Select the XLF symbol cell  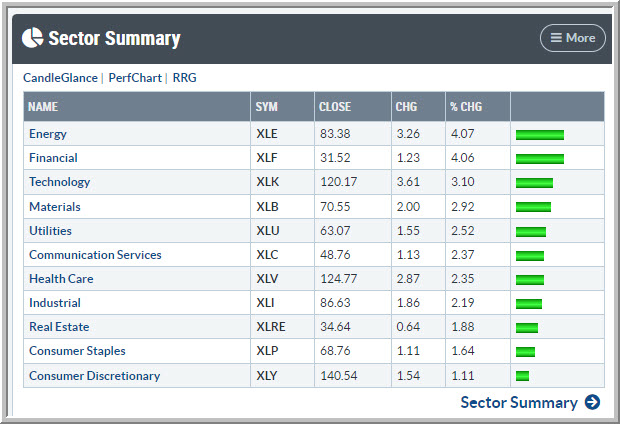265,158
